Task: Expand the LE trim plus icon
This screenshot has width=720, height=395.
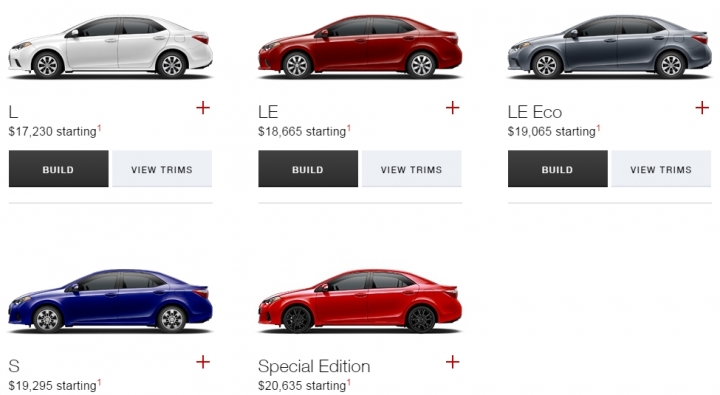Action: (x=452, y=108)
